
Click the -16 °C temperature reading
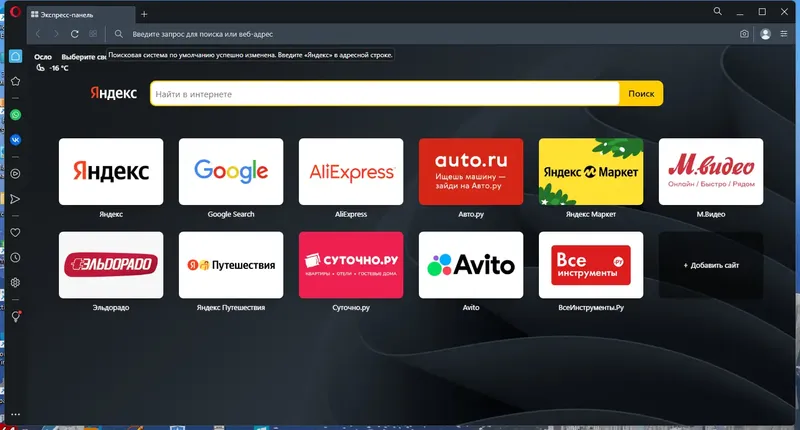[x=59, y=68]
